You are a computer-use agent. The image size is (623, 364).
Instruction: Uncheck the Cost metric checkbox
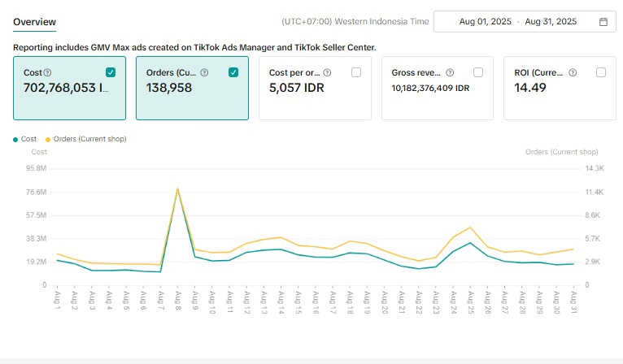pos(111,72)
